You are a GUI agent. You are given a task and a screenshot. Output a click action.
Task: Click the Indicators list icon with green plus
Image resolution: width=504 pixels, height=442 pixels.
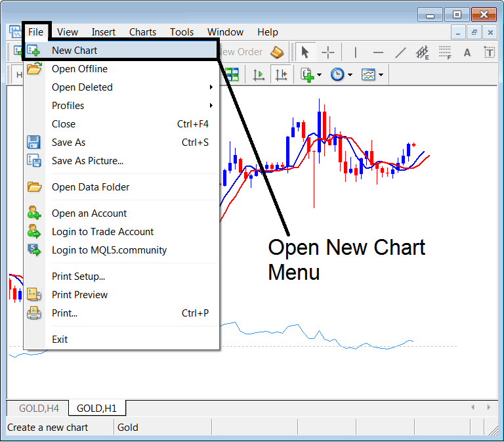307,75
